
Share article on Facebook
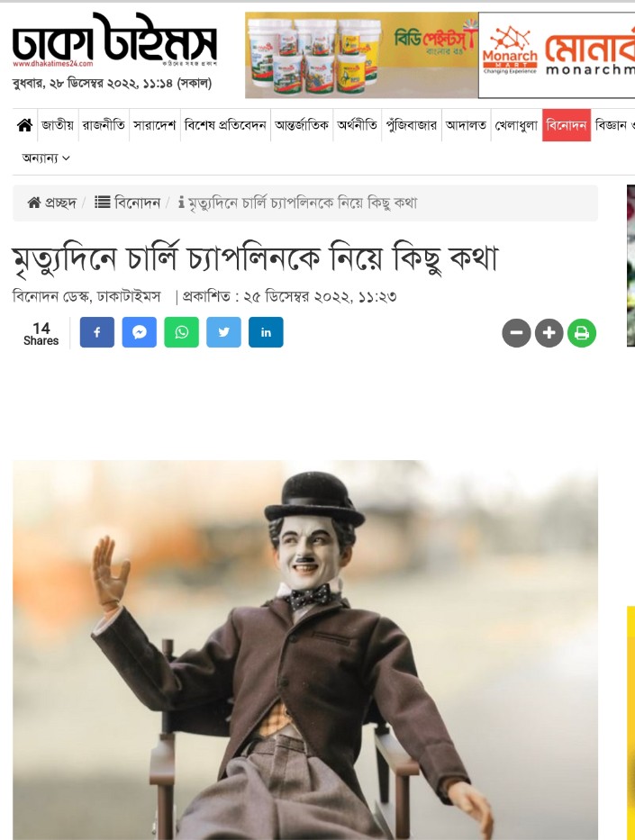[x=97, y=332]
